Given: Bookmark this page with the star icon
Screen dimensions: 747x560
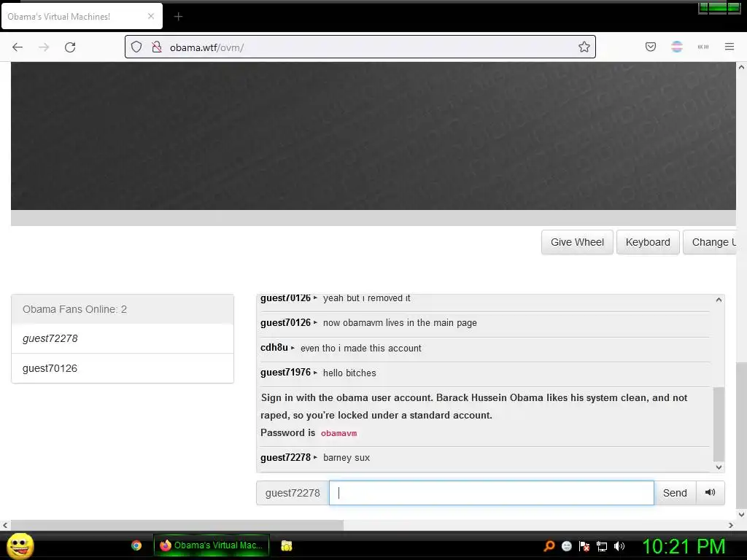Looking at the screenshot, I should [x=584, y=47].
